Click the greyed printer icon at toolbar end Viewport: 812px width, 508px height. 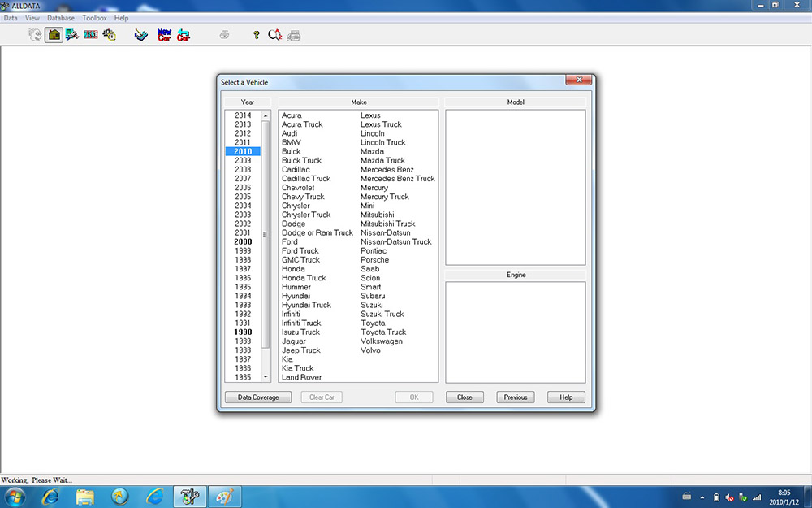tap(294, 35)
